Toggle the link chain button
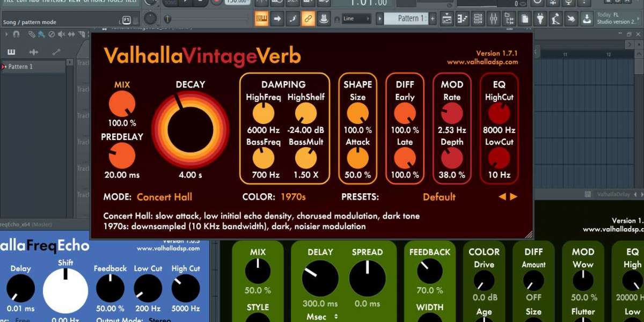The image size is (644, 322). click(x=308, y=19)
